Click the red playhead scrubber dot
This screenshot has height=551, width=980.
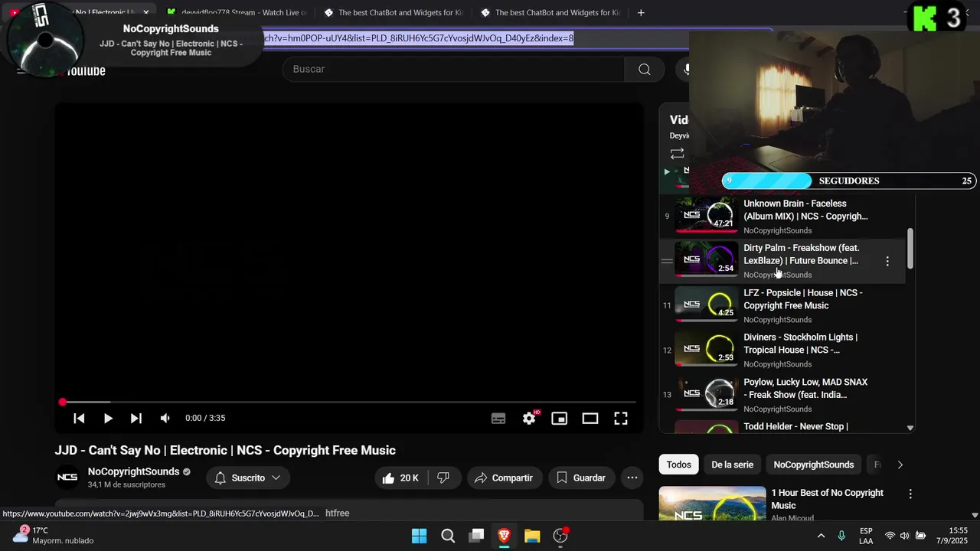point(63,402)
